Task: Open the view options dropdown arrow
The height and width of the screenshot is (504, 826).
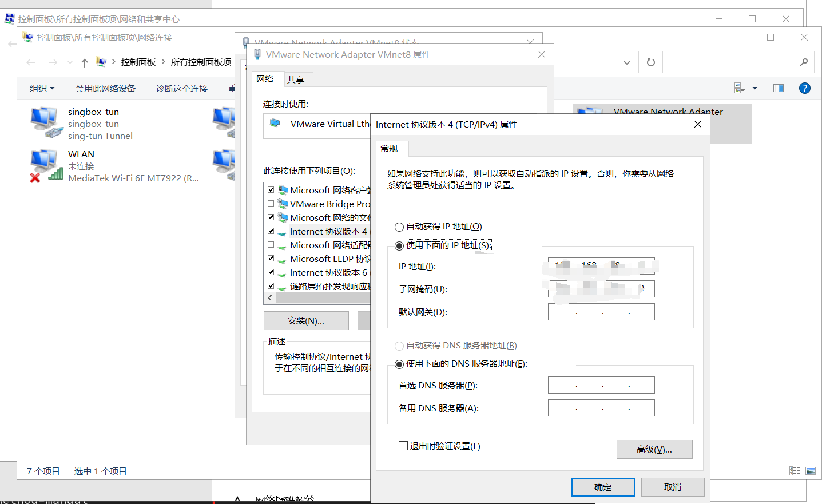Action: pyautogui.click(x=754, y=88)
